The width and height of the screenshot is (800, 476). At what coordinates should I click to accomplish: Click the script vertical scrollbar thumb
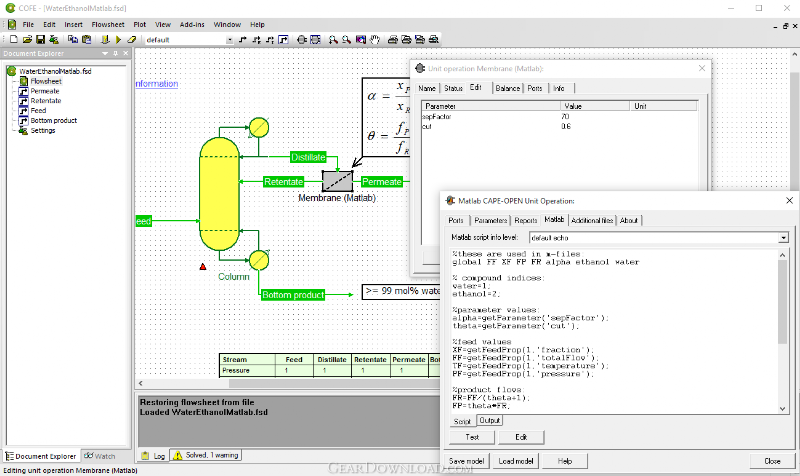pos(782,301)
